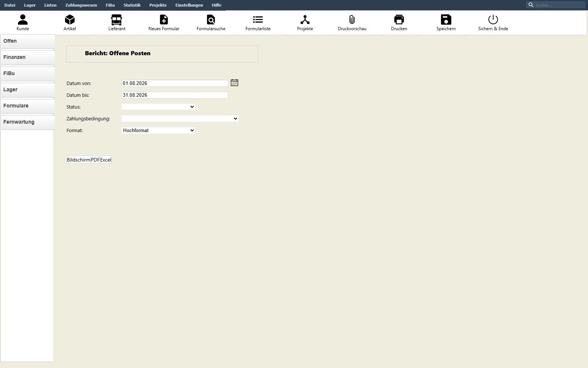
Task: Open the Zahlungswesen menu
Action: coord(81,5)
